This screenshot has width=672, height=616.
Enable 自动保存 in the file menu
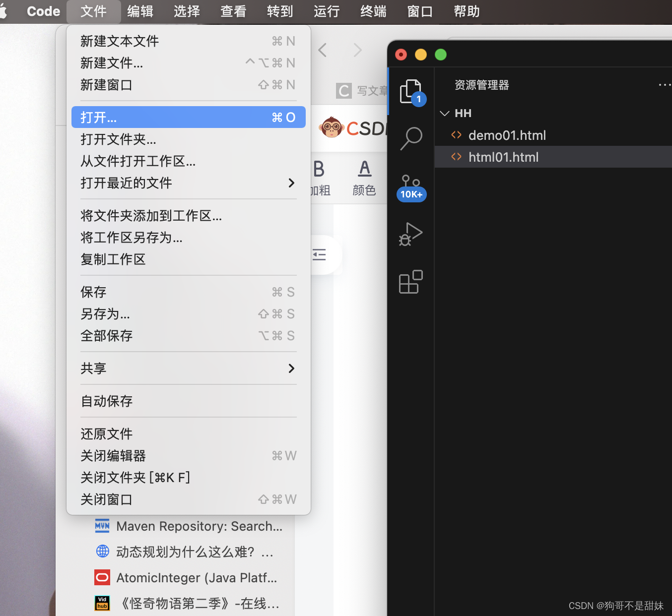[x=106, y=401]
